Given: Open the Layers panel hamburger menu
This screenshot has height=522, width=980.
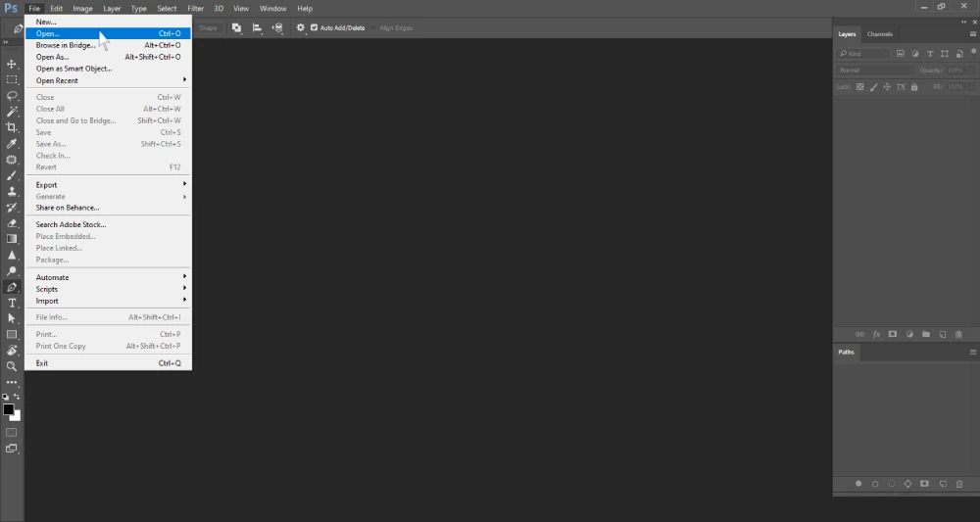Looking at the screenshot, I should tap(973, 34).
